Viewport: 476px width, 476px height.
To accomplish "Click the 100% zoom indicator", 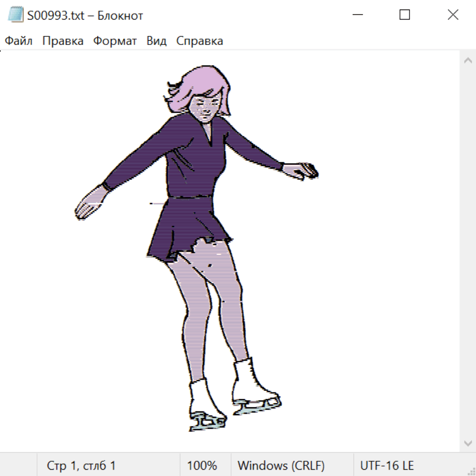I will 202,465.
